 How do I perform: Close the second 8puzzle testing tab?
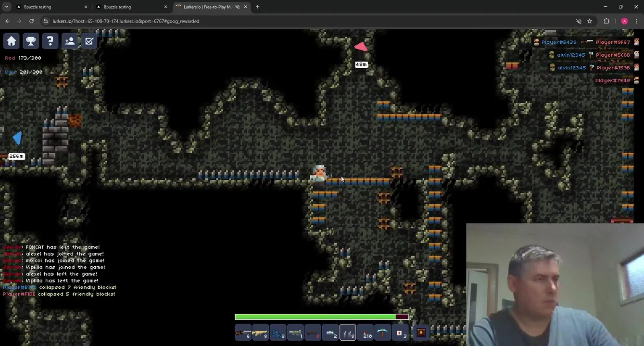(x=166, y=7)
